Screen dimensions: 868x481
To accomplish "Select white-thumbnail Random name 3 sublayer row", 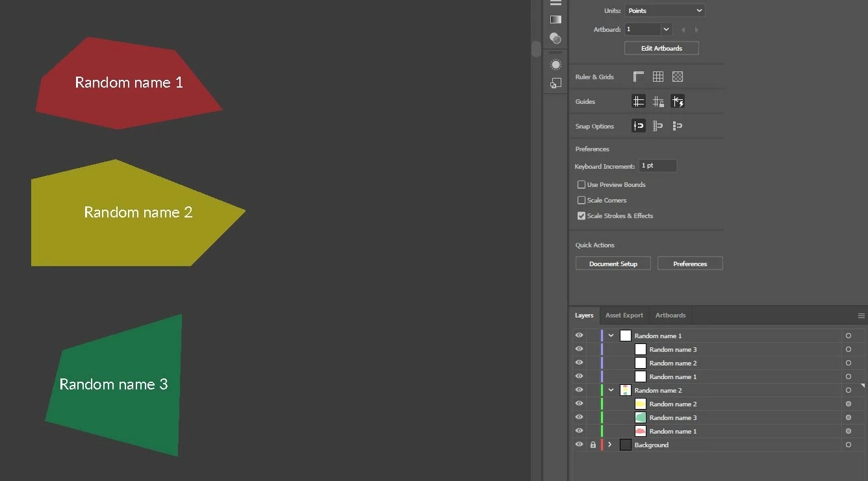I will pyautogui.click(x=718, y=350).
